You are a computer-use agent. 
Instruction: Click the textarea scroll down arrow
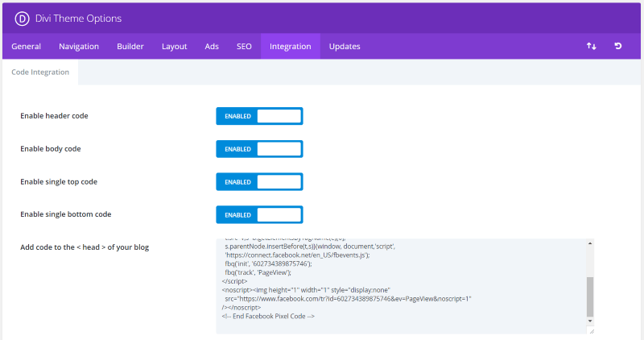[590, 321]
